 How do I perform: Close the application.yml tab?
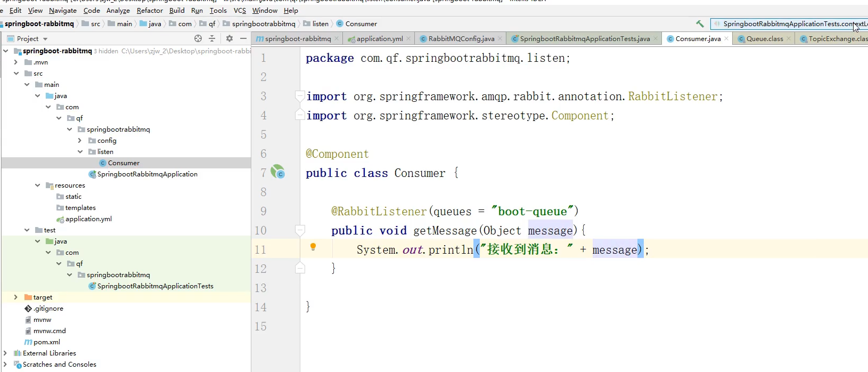[408, 38]
